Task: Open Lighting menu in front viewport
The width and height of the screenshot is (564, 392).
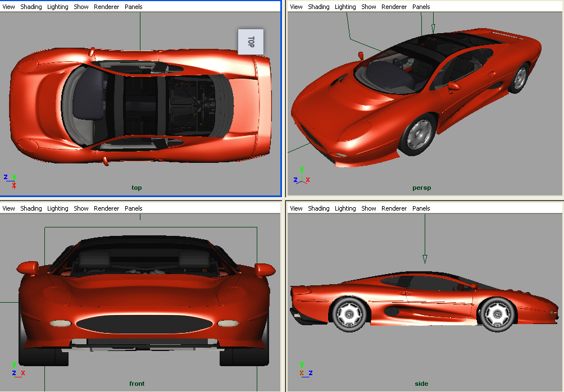Action: tap(57, 208)
